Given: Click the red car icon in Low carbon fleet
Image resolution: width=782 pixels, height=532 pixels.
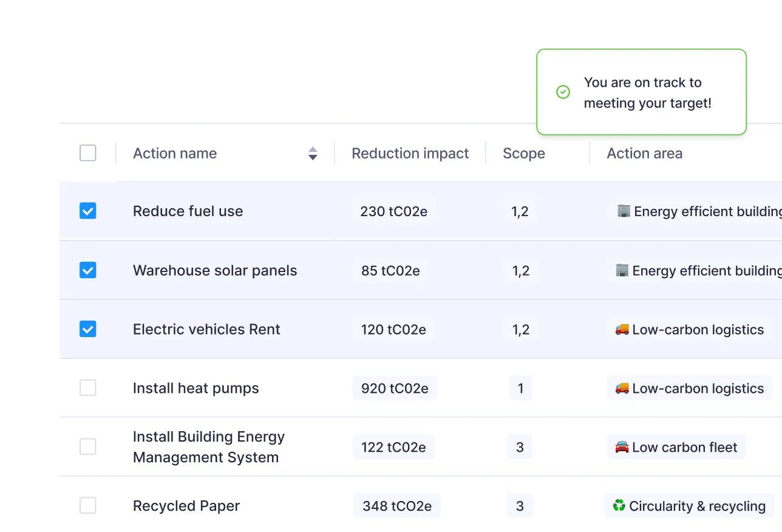Looking at the screenshot, I should point(620,446).
